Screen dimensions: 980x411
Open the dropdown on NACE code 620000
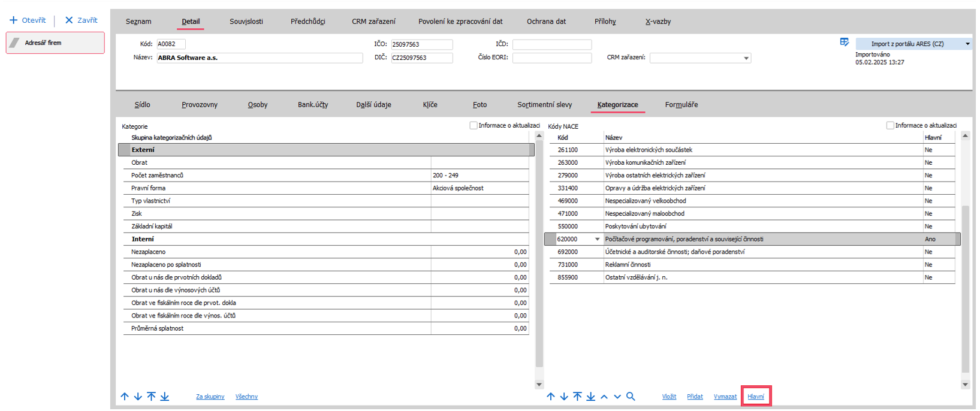[x=597, y=239]
